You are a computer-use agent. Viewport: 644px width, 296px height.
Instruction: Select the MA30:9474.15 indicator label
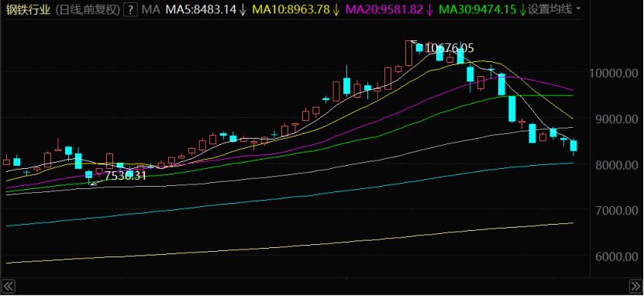point(478,9)
